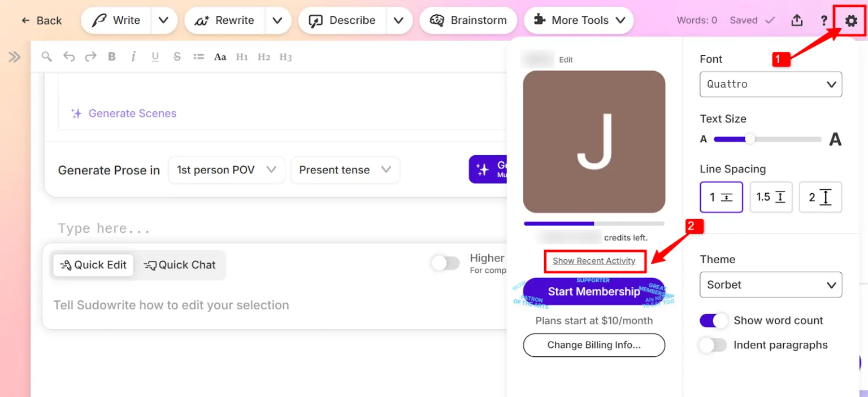The width and height of the screenshot is (868, 397).
Task: Apply strikethrough formatting
Action: coord(177,56)
